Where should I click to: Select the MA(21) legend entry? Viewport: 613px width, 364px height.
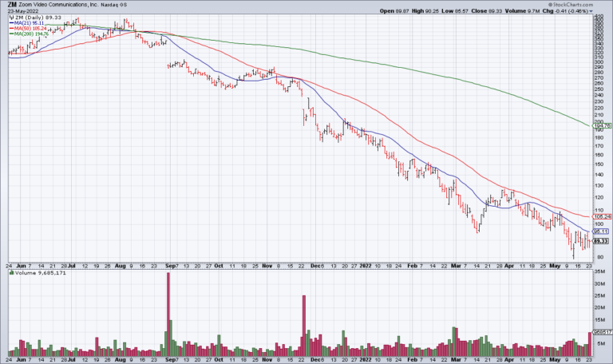[x=28, y=23]
